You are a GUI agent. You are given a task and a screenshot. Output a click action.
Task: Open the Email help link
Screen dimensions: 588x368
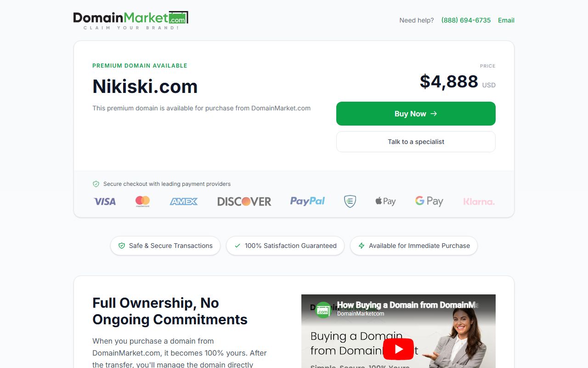coord(506,20)
